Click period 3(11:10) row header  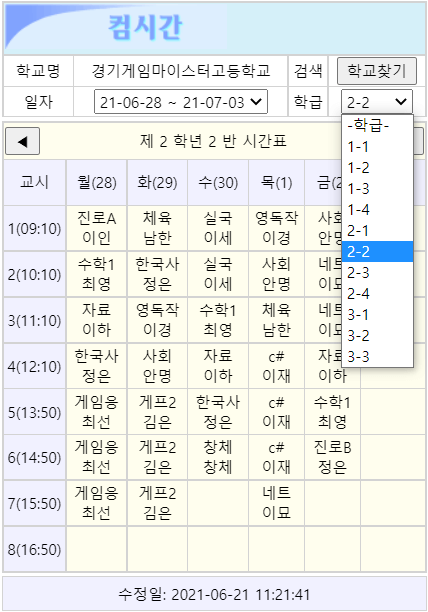coord(35,320)
